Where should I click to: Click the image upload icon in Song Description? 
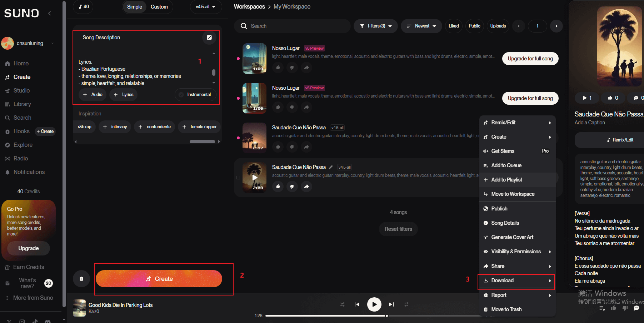pyautogui.click(x=209, y=38)
